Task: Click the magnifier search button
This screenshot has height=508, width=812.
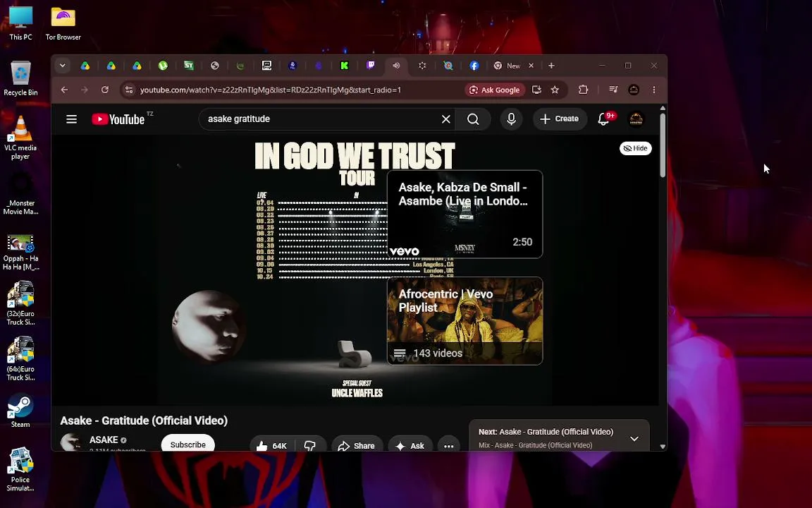Action: [x=473, y=119]
